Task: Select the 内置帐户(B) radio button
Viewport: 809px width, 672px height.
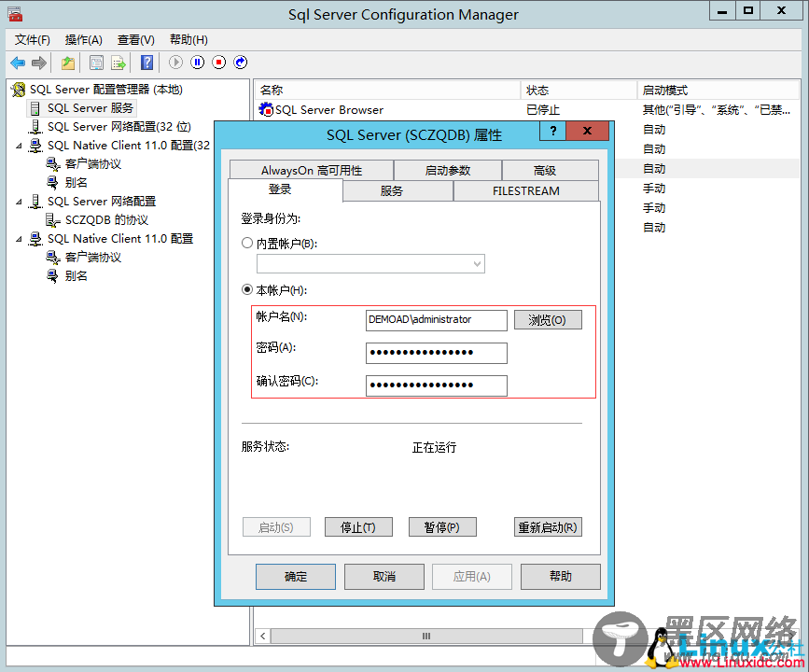Action: [247, 243]
